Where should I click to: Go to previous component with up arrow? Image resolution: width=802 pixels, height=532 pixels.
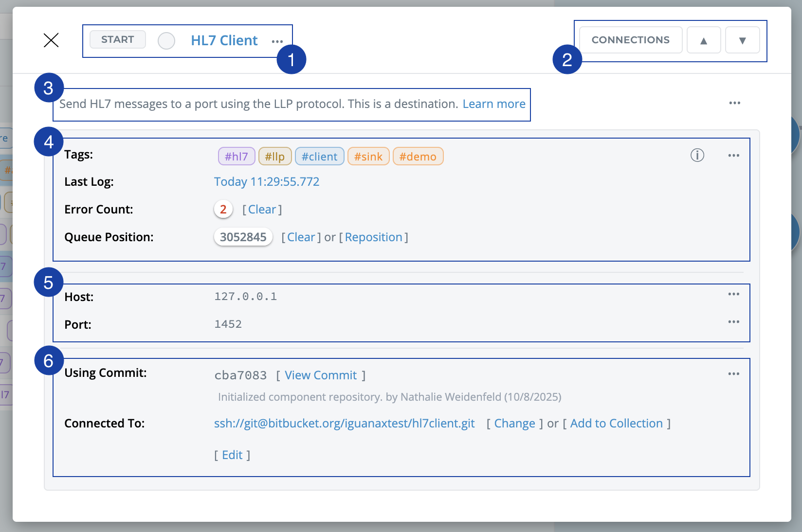click(x=703, y=40)
